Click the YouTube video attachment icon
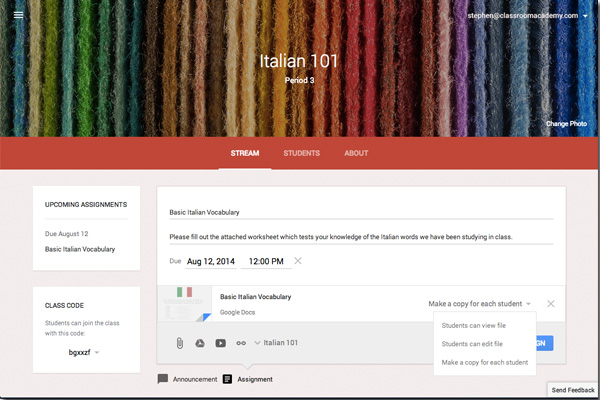The height and width of the screenshot is (400, 600). point(220,343)
